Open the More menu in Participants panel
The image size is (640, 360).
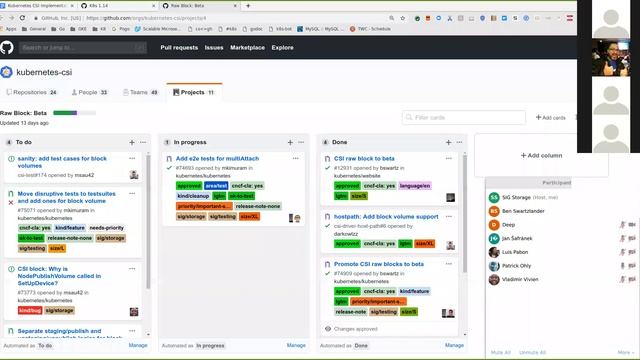(x=625, y=352)
